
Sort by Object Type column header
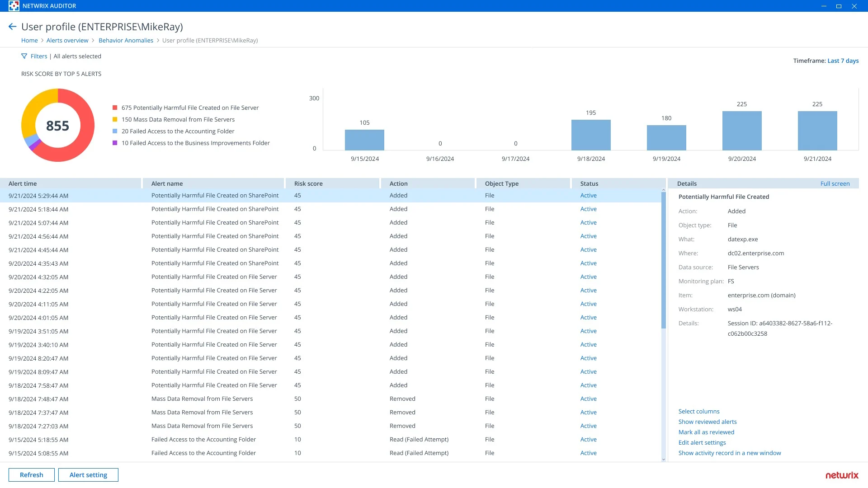coord(523,183)
